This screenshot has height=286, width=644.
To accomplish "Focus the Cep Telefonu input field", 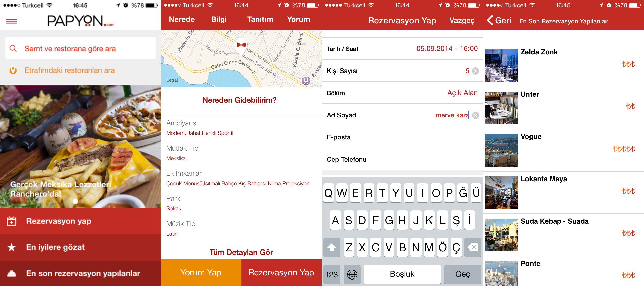I will click(x=402, y=159).
